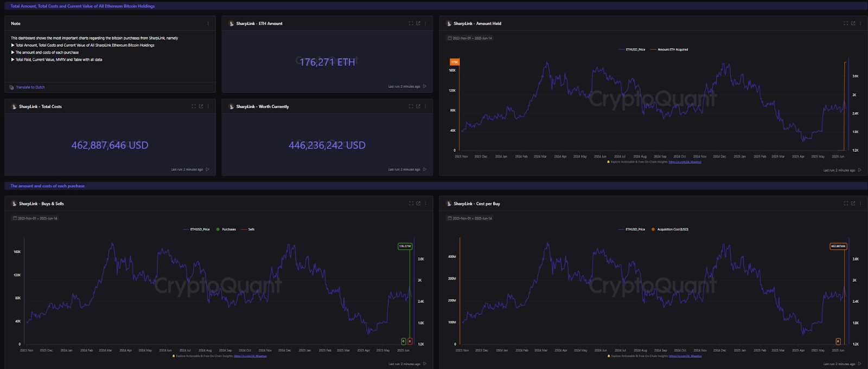
Task: Open date range picker in Amount Held chart
Action: point(470,38)
